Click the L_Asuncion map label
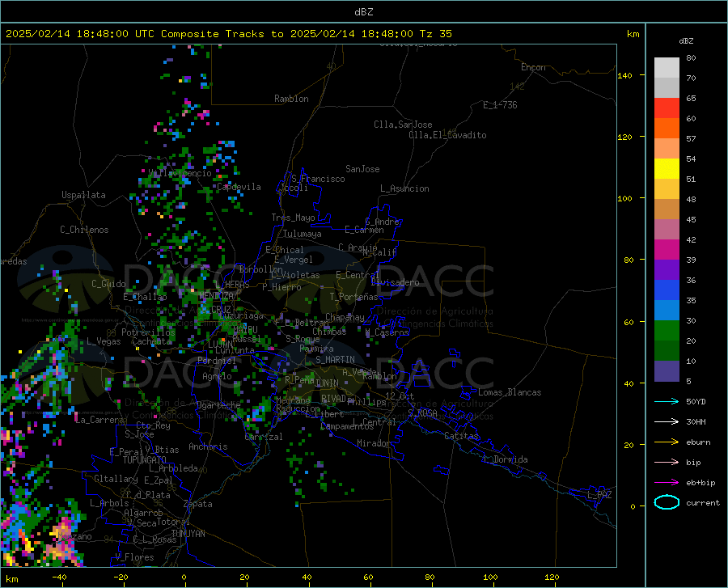The width and height of the screenshot is (728, 588). (404, 188)
